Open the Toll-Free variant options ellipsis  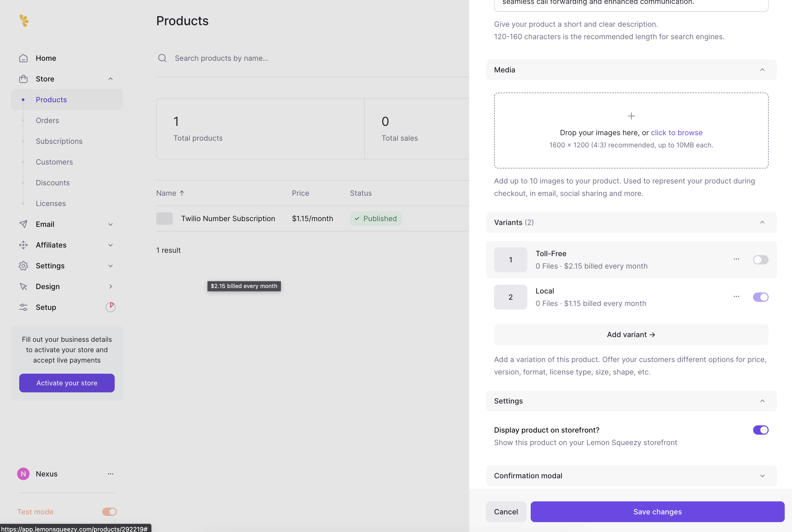tap(736, 259)
